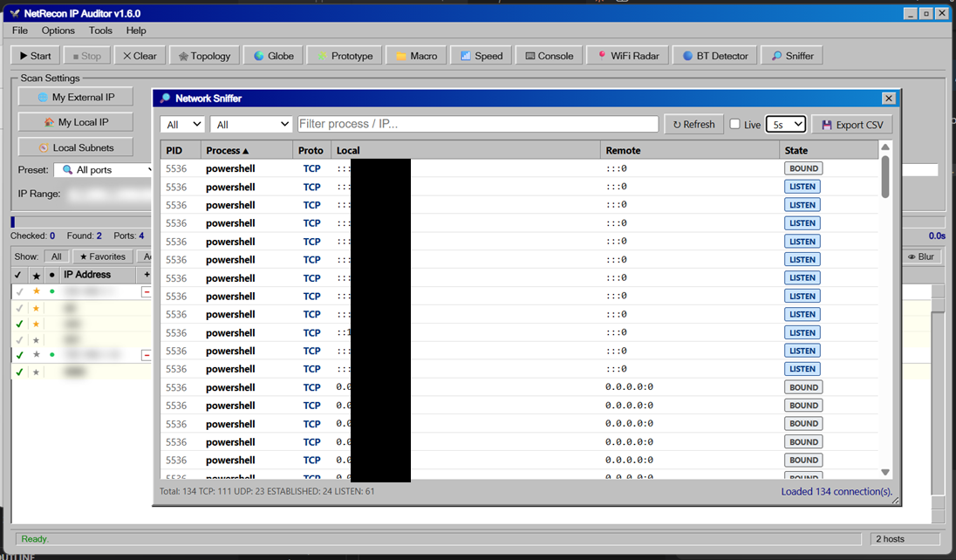
Task: Click the 'Found: 2' counter text
Action: (84, 236)
